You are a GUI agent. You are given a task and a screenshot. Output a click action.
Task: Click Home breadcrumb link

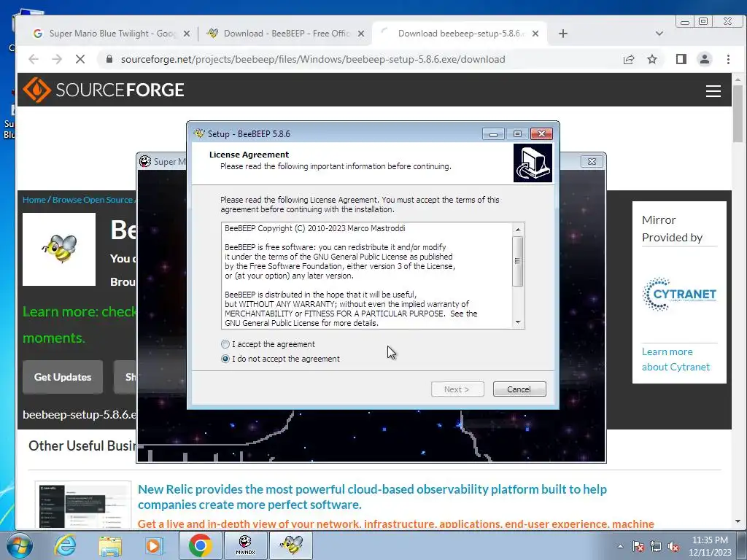pos(34,200)
